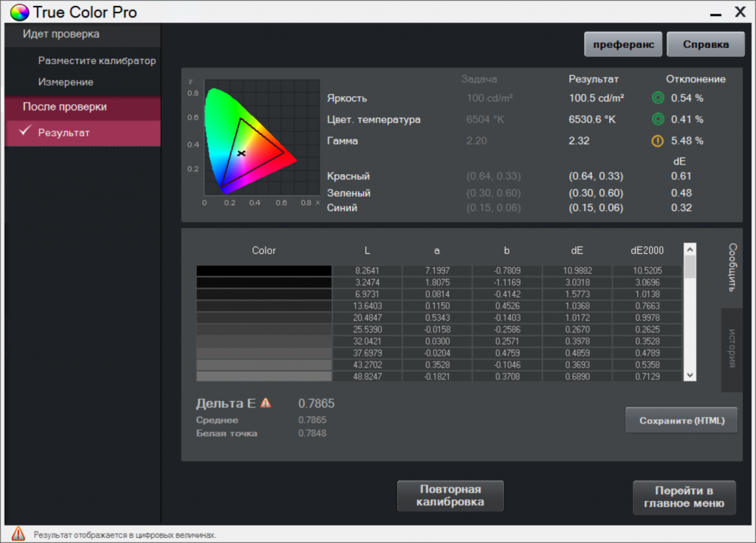Click the green brightness deviation status icon
This screenshot has height=543, width=756.
[x=658, y=98]
